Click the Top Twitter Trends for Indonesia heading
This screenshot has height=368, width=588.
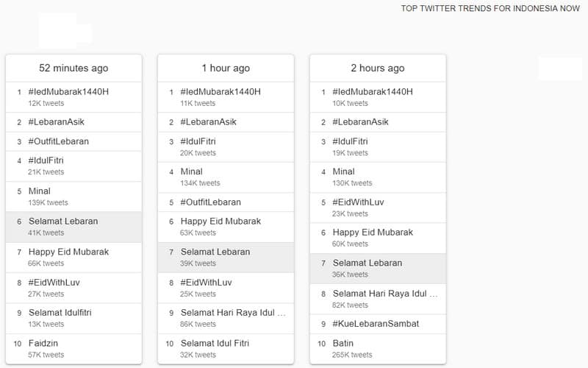490,9
